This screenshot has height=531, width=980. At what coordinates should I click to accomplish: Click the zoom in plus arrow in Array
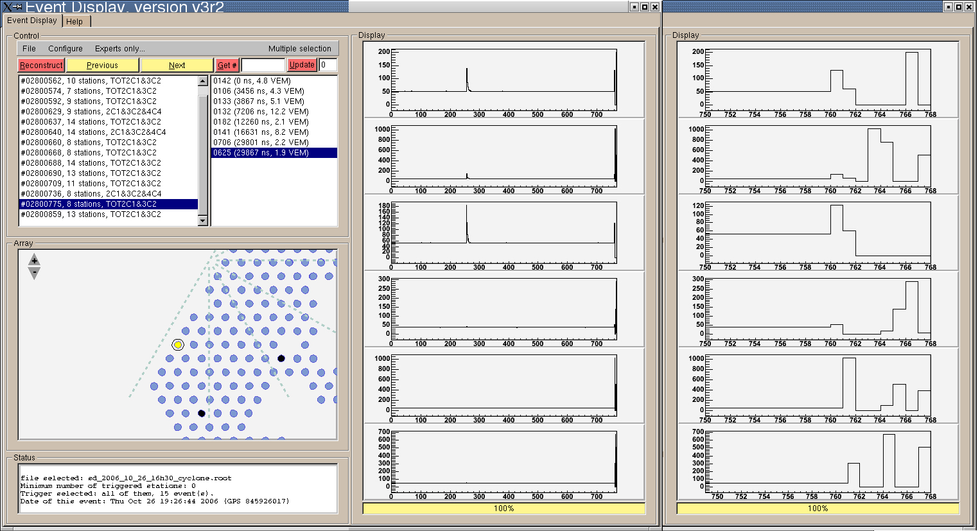pyautogui.click(x=34, y=260)
